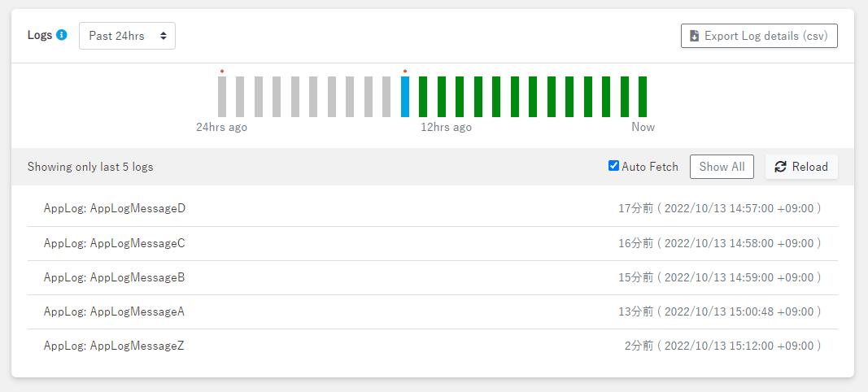This screenshot has width=868, height=392.
Task: Click the red dot above the first gray bar
Action: coord(222,71)
